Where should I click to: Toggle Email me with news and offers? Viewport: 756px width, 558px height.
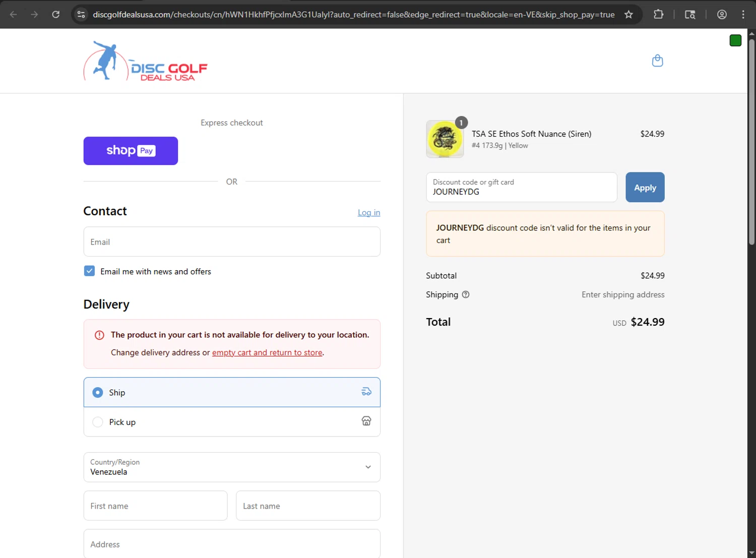(89, 271)
